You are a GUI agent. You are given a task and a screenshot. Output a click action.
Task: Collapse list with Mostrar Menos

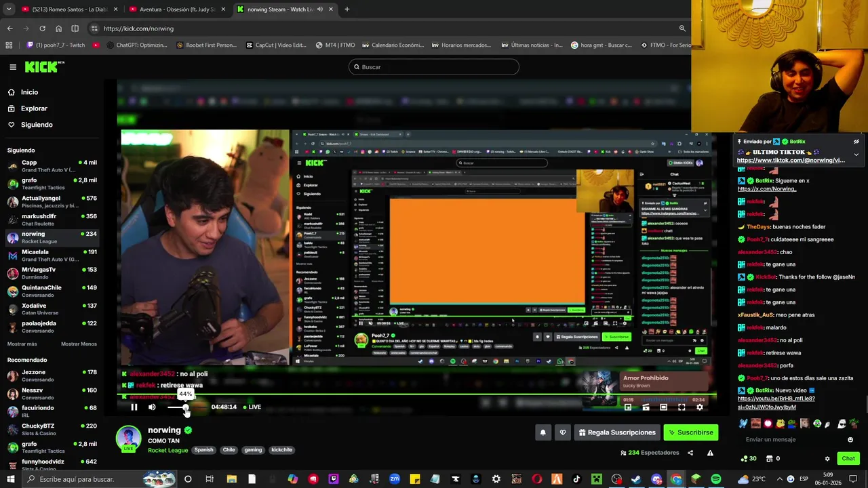click(79, 344)
